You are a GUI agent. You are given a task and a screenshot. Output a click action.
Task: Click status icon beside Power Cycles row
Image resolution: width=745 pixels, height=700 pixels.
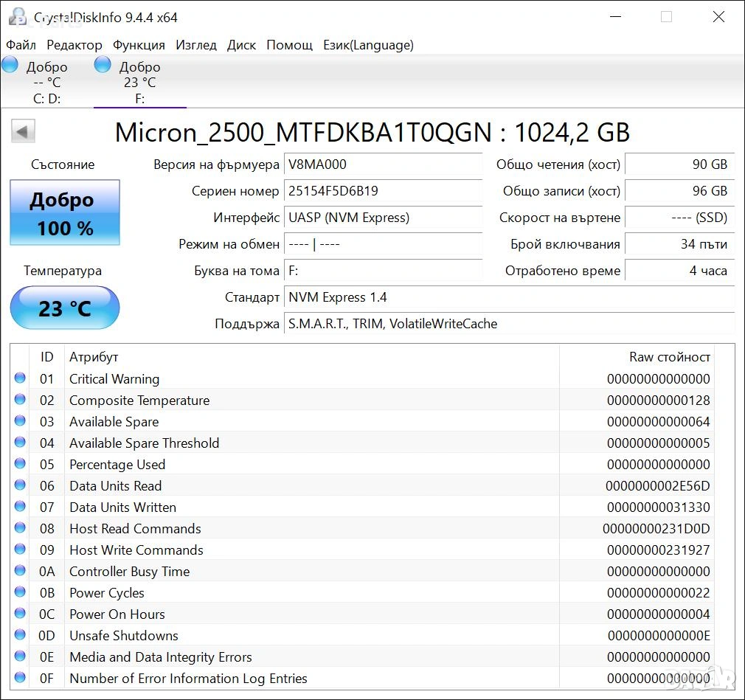[x=20, y=592]
